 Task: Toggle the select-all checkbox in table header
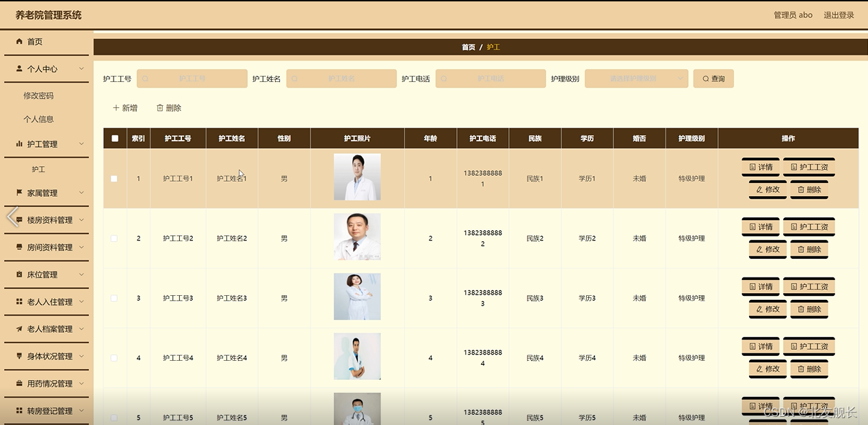point(114,138)
